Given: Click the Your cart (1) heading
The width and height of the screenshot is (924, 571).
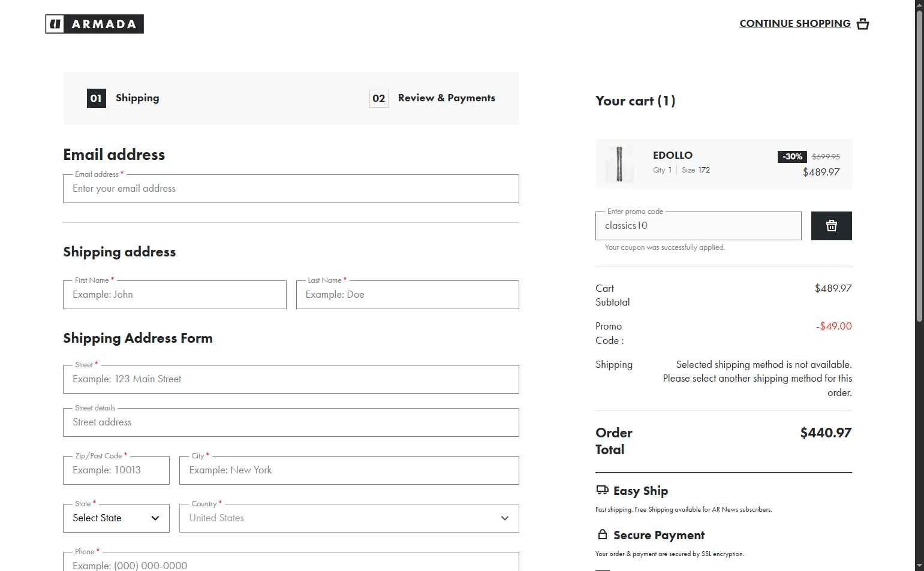Looking at the screenshot, I should [636, 101].
